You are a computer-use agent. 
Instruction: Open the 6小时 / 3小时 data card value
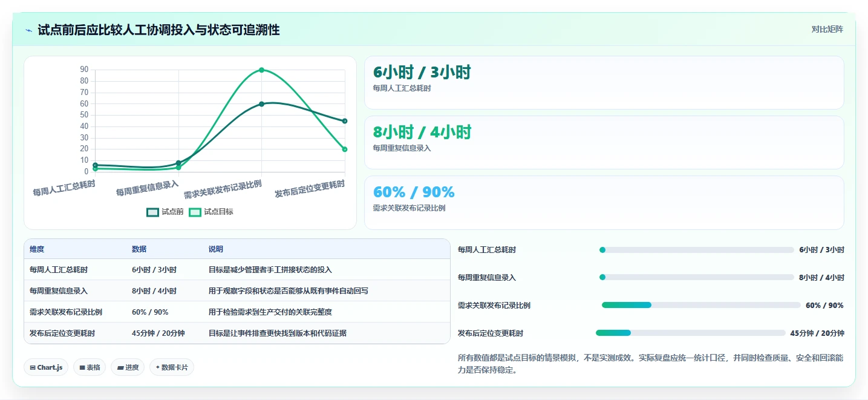pyautogui.click(x=422, y=73)
